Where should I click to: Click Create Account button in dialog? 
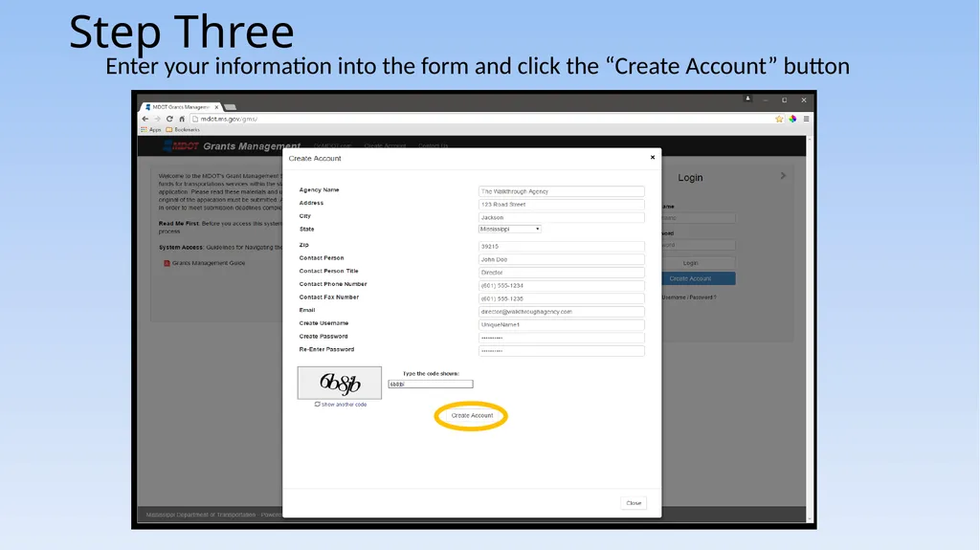coord(472,416)
